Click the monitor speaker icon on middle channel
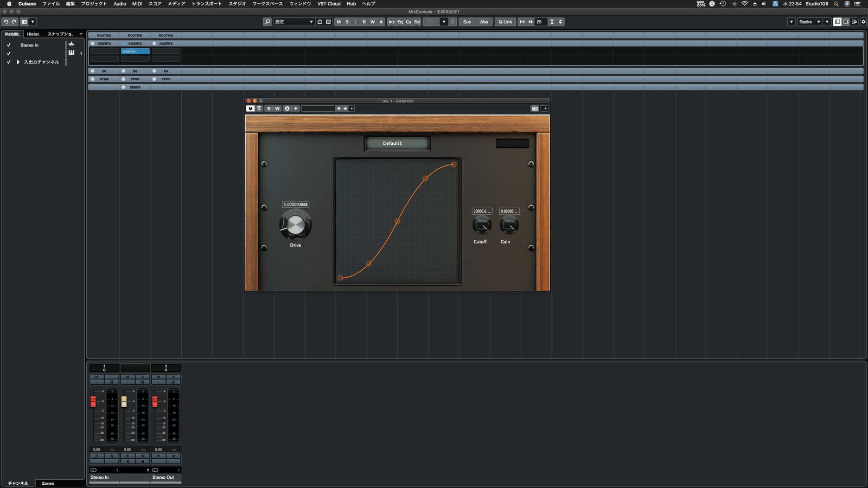This screenshot has width=868, height=488. pos(127,461)
